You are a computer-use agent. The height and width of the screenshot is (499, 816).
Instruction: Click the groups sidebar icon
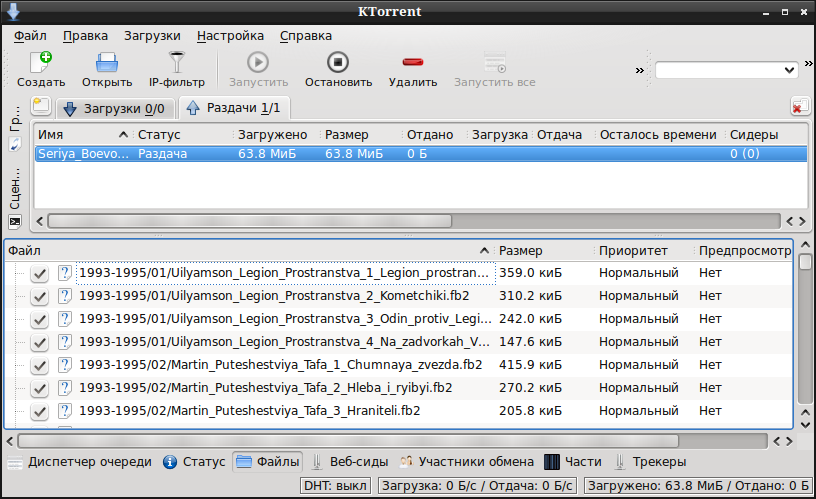(15, 144)
